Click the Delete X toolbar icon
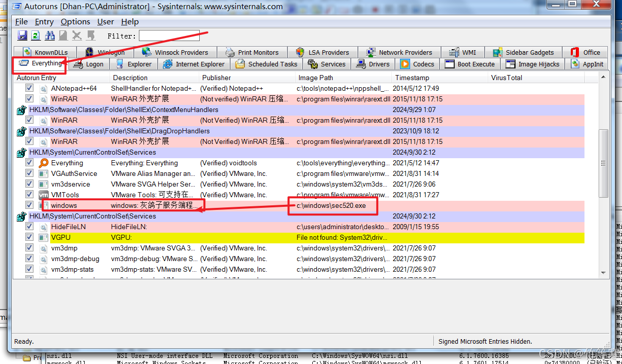This screenshot has width=622, height=364. [77, 35]
